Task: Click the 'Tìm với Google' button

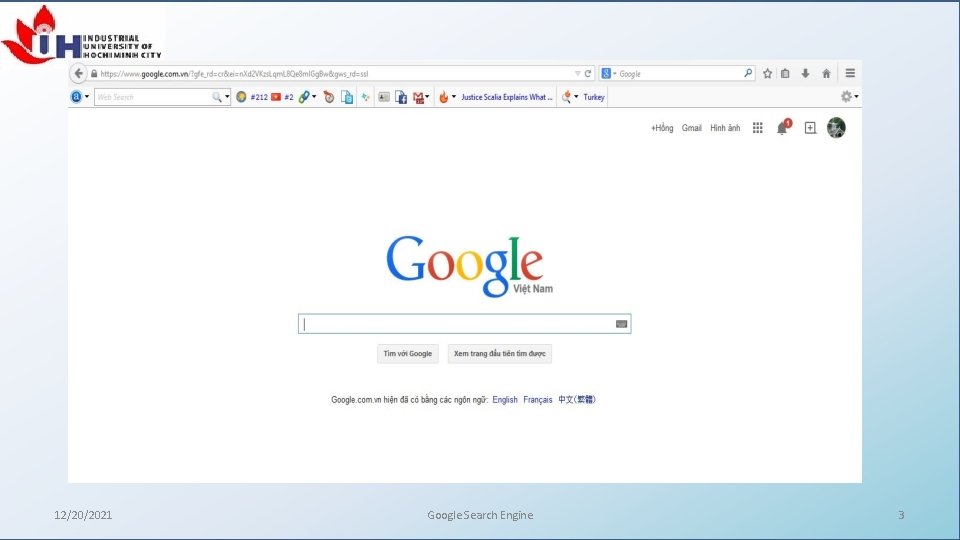Action: 408,353
